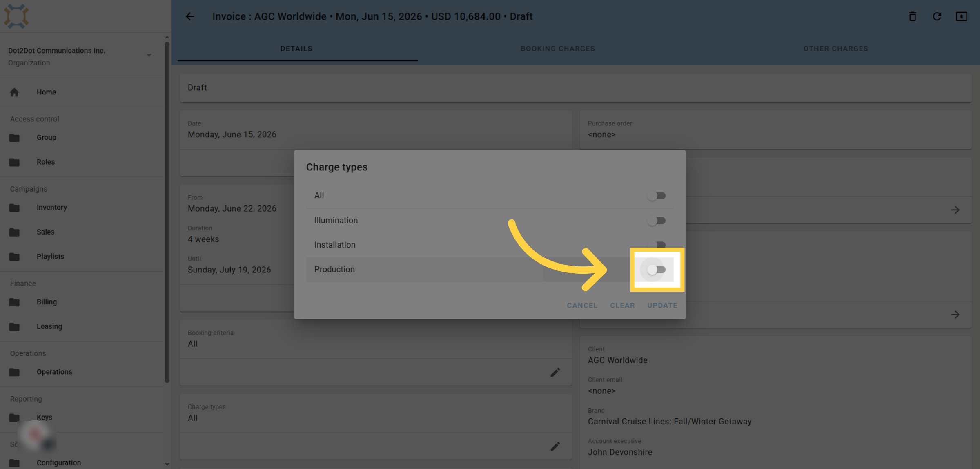
Task: Click the client name AGC Worldwide
Action: [x=617, y=360]
